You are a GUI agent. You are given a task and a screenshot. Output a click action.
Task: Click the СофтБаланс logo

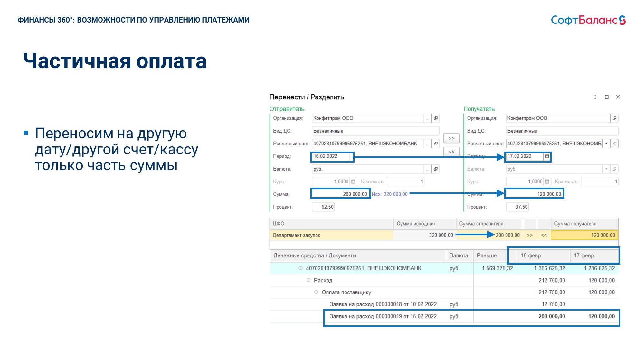(x=588, y=20)
